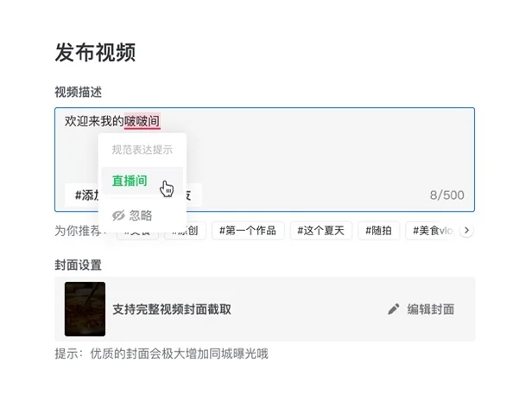532x396 pixels.
Task: Click the cover hint text about 同城曝光
Action: pyautogui.click(x=161, y=354)
